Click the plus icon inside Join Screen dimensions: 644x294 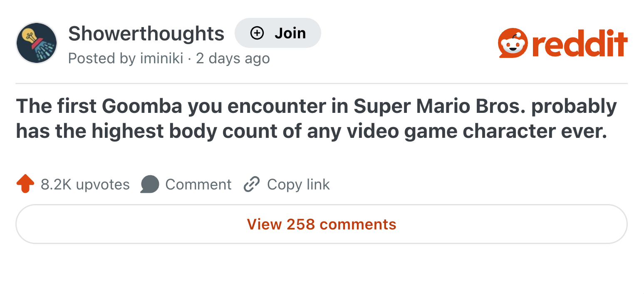pos(257,33)
